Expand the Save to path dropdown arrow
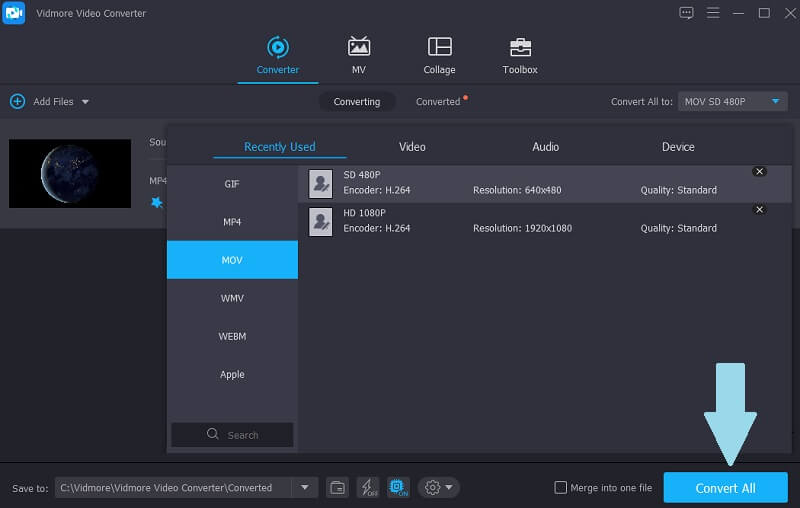The width and height of the screenshot is (800, 508). (304, 487)
